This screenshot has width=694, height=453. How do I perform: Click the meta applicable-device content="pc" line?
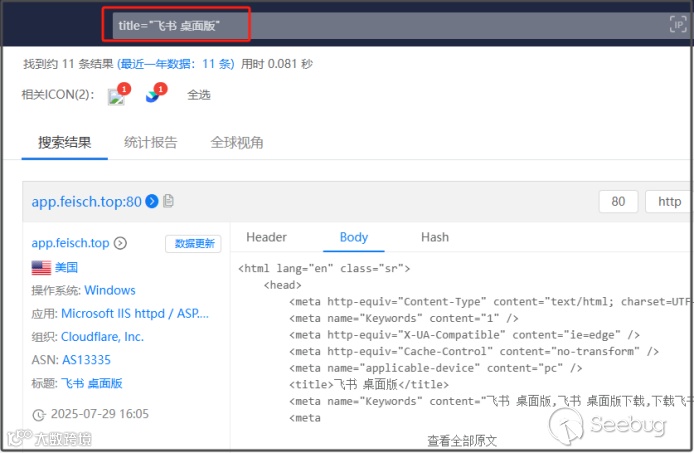point(436,368)
